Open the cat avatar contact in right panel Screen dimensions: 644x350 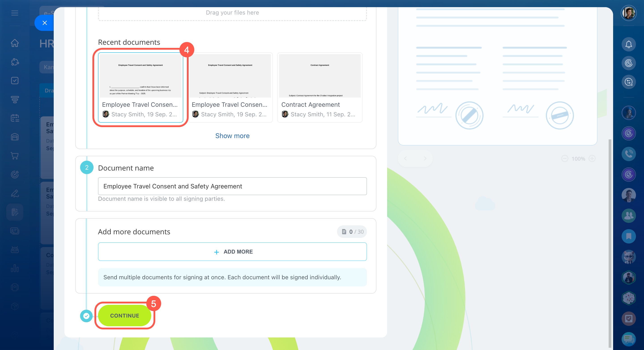[x=629, y=257]
